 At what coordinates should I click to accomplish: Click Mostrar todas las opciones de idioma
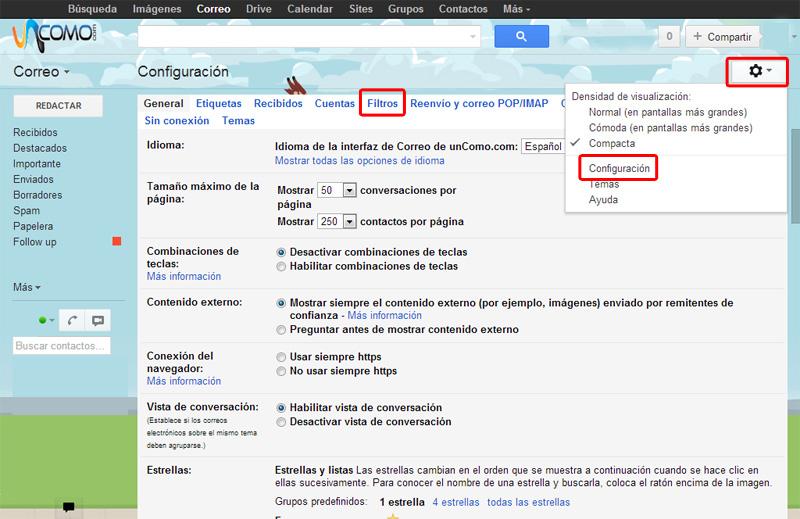359,160
